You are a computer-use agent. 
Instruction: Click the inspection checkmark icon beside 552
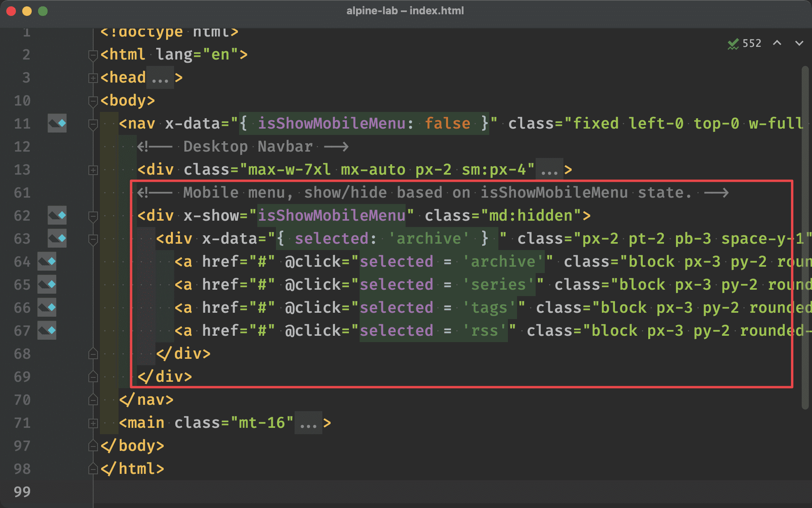tap(733, 44)
